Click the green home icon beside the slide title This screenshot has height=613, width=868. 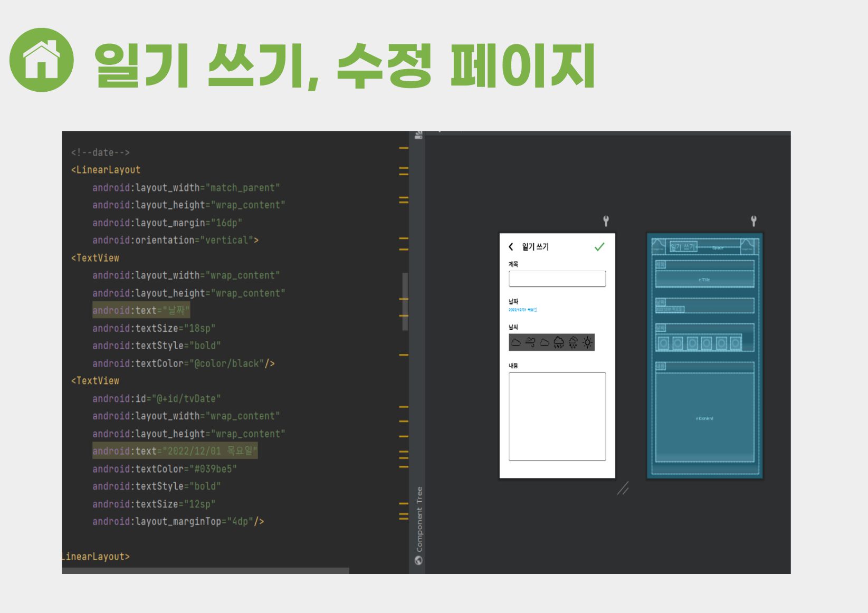tap(42, 60)
